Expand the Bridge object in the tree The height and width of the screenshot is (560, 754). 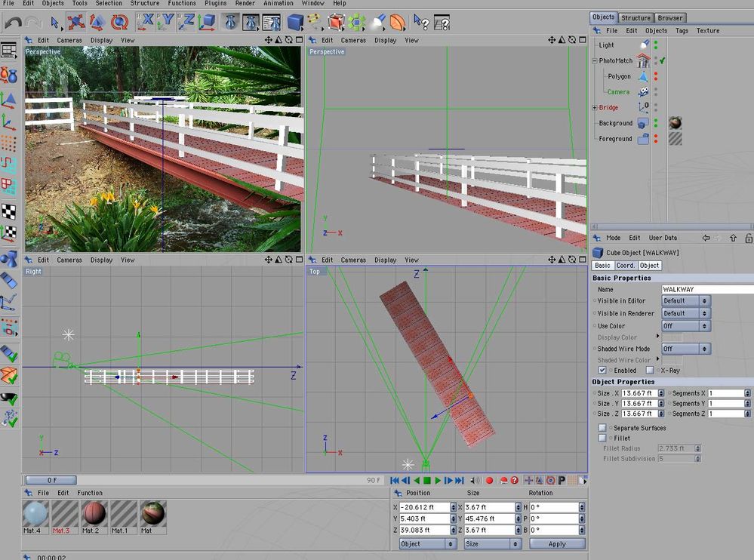coord(595,108)
